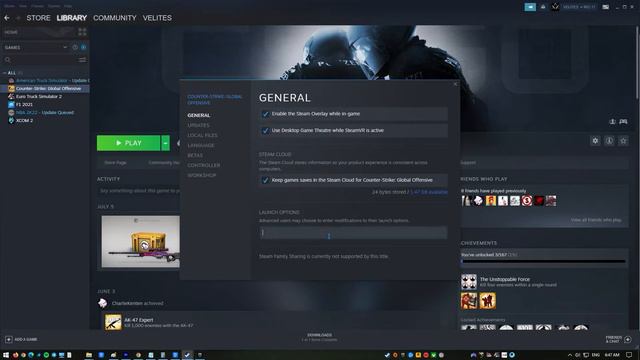Open the VELITES account avatar menu

pos(555,7)
